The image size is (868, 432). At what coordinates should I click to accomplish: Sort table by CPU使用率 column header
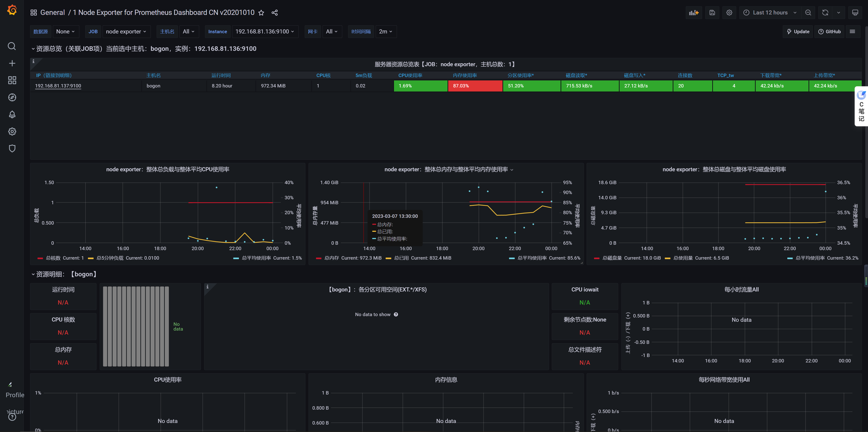tap(410, 75)
